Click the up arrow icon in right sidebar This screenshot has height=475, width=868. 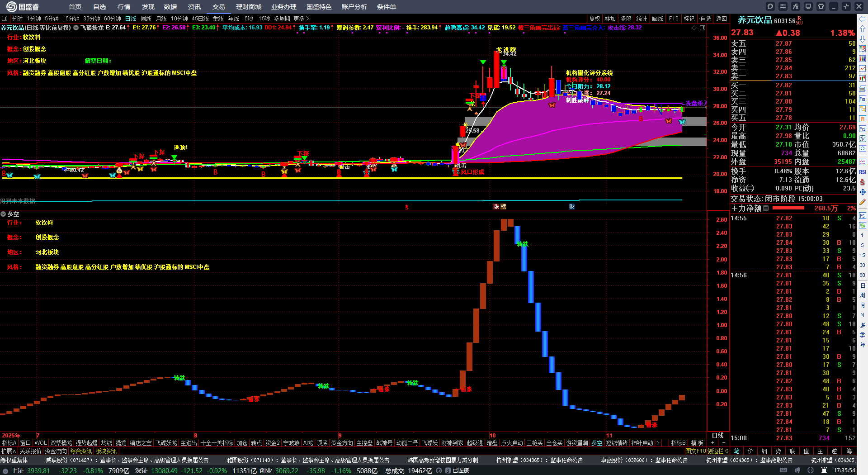863,29
